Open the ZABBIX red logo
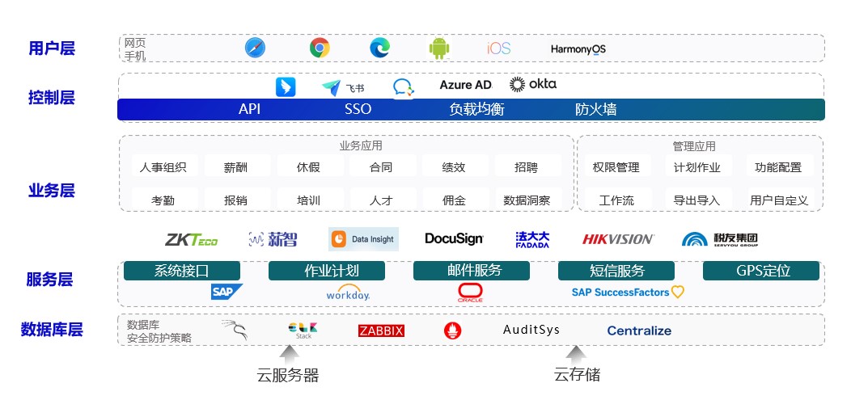Image resolution: width=868 pixels, height=400 pixels. click(x=381, y=331)
